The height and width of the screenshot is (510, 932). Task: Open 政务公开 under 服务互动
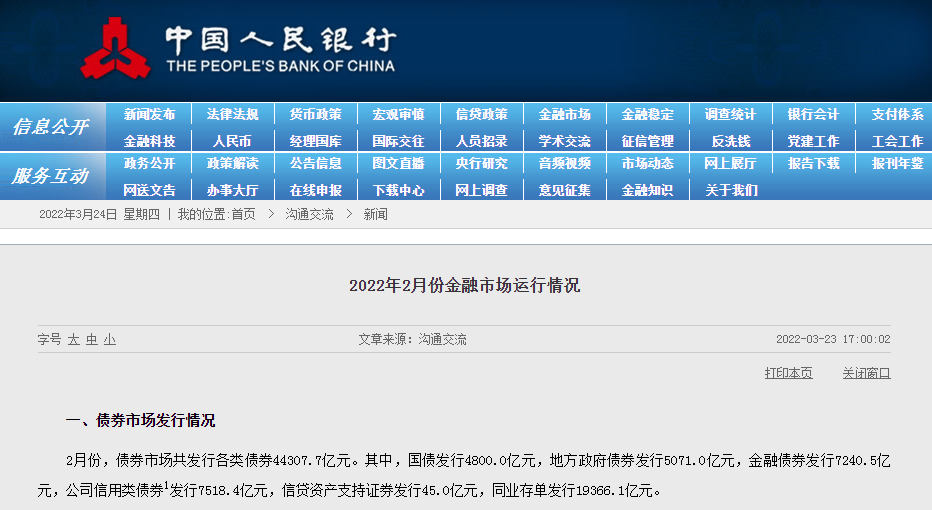[x=149, y=163]
